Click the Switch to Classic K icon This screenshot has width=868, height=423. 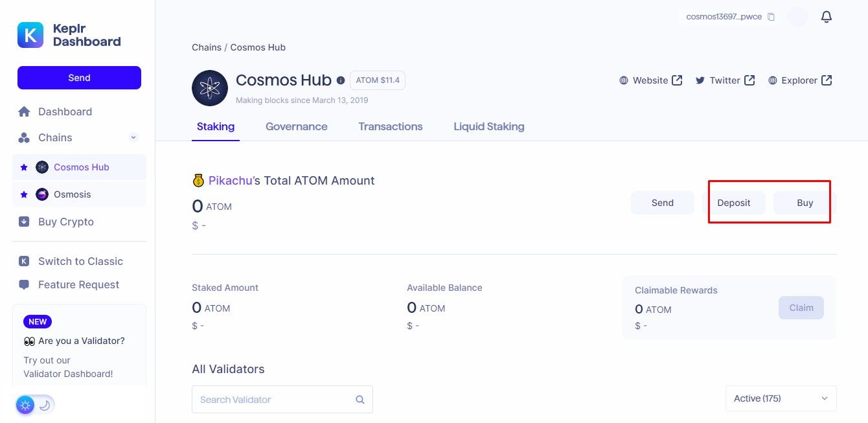click(x=24, y=261)
